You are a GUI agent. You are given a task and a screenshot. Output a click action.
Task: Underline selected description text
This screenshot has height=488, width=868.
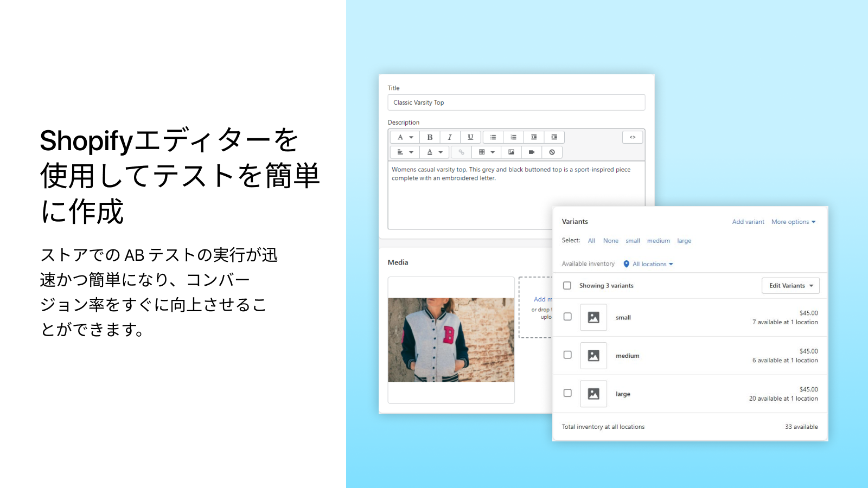470,137
